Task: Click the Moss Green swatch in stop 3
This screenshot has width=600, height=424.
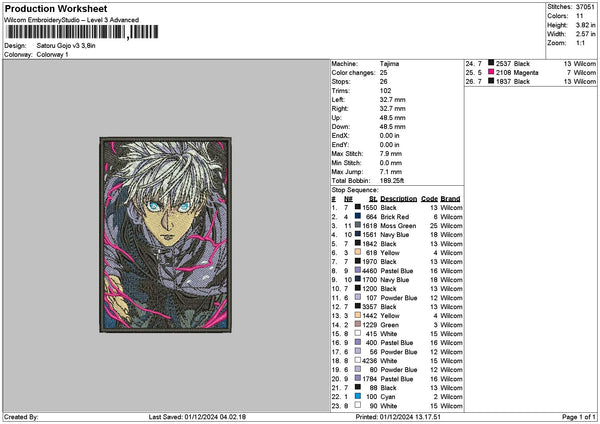Action: click(x=358, y=225)
